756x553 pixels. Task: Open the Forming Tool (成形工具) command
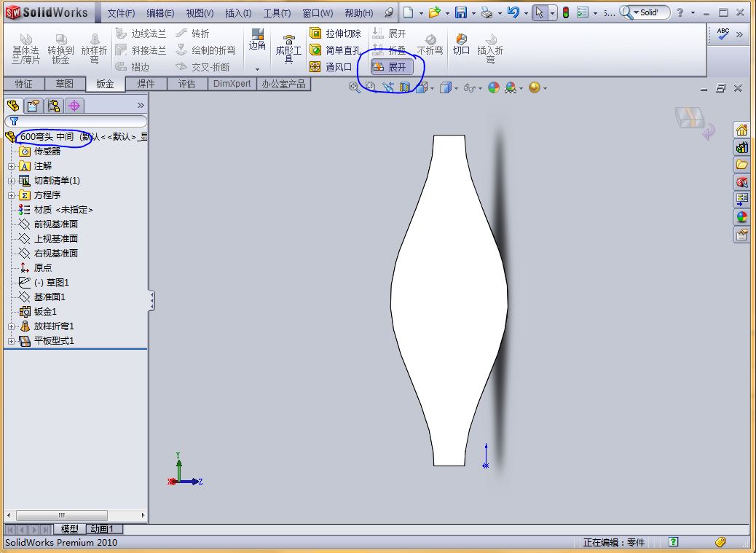coord(288,50)
